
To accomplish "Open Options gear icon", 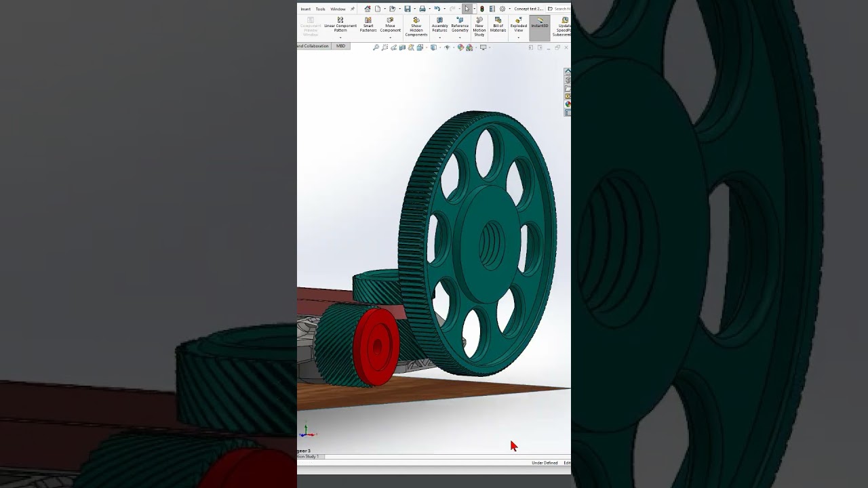I will coord(502,9).
